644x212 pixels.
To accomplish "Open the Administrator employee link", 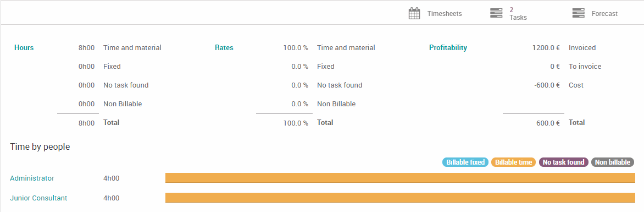I will [32, 178].
